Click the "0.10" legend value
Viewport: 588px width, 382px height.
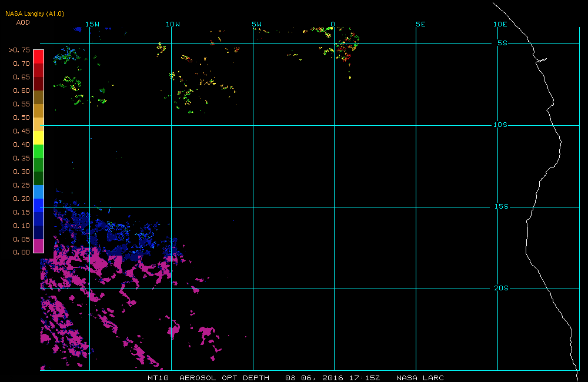click(x=21, y=225)
